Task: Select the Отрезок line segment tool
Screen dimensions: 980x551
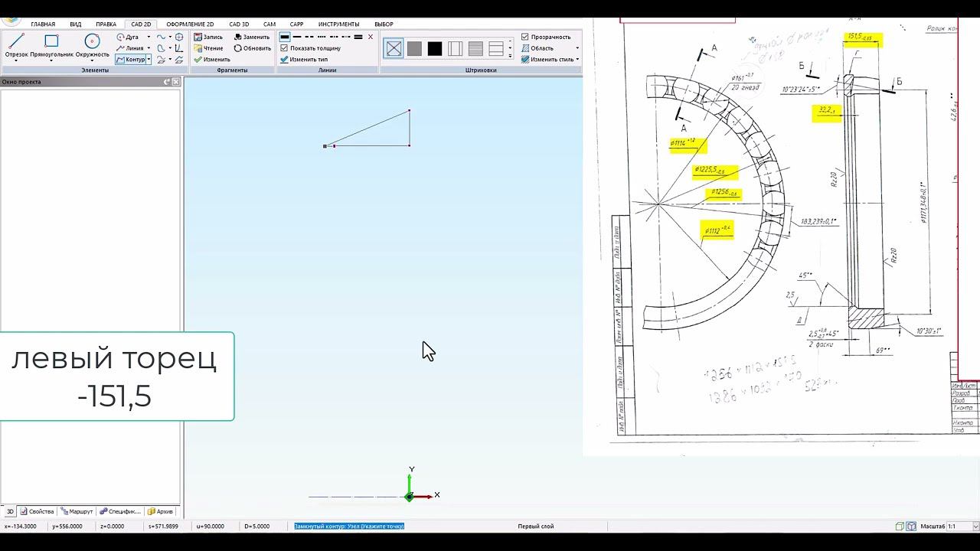Action: point(16,45)
